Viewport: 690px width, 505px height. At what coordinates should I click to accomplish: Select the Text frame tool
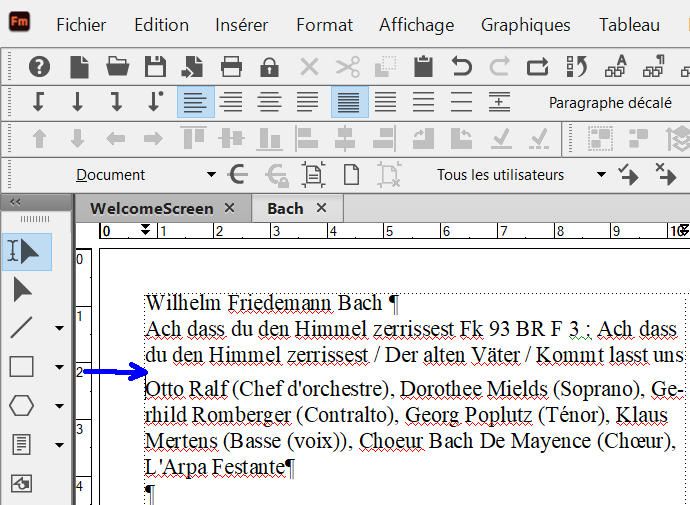click(21, 444)
